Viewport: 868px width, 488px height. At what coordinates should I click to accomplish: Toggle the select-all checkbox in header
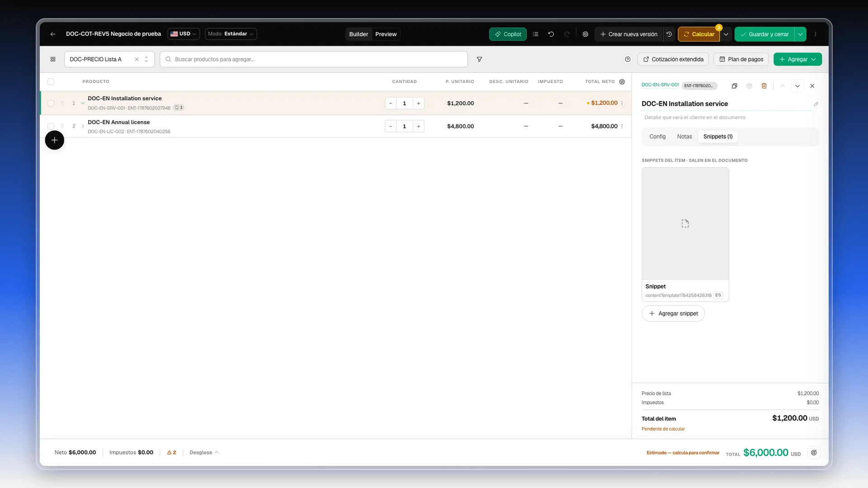(x=51, y=82)
